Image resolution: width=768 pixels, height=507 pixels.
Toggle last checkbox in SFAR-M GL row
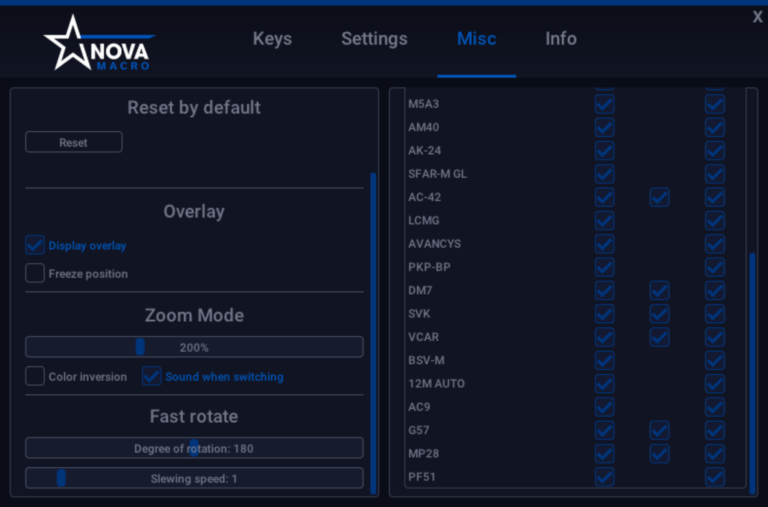(x=715, y=174)
